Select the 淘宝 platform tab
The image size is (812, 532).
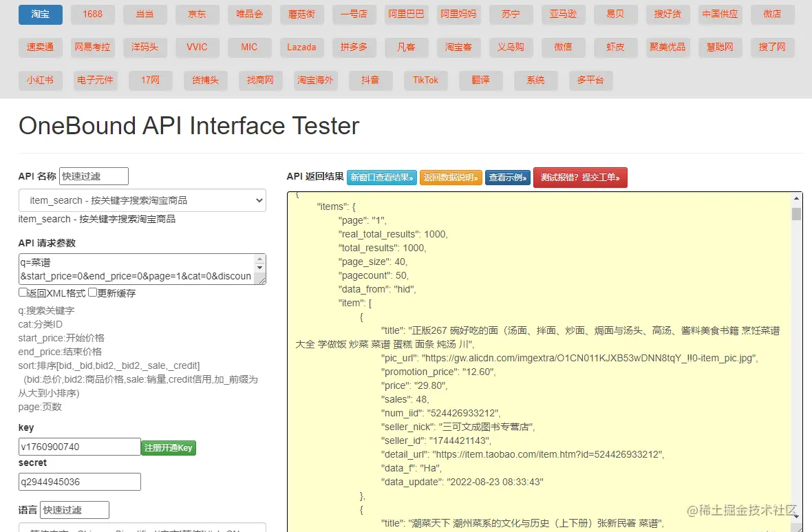pyautogui.click(x=41, y=14)
